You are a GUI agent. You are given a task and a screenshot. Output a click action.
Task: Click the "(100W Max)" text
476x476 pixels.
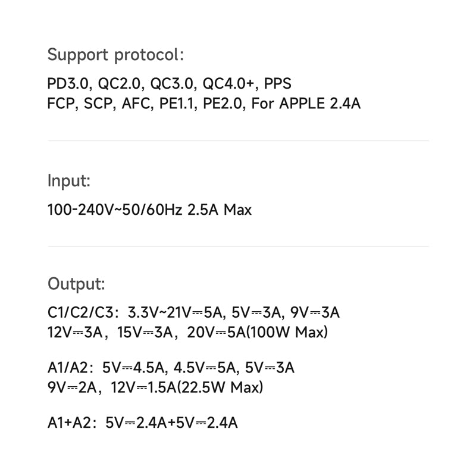click(x=287, y=333)
